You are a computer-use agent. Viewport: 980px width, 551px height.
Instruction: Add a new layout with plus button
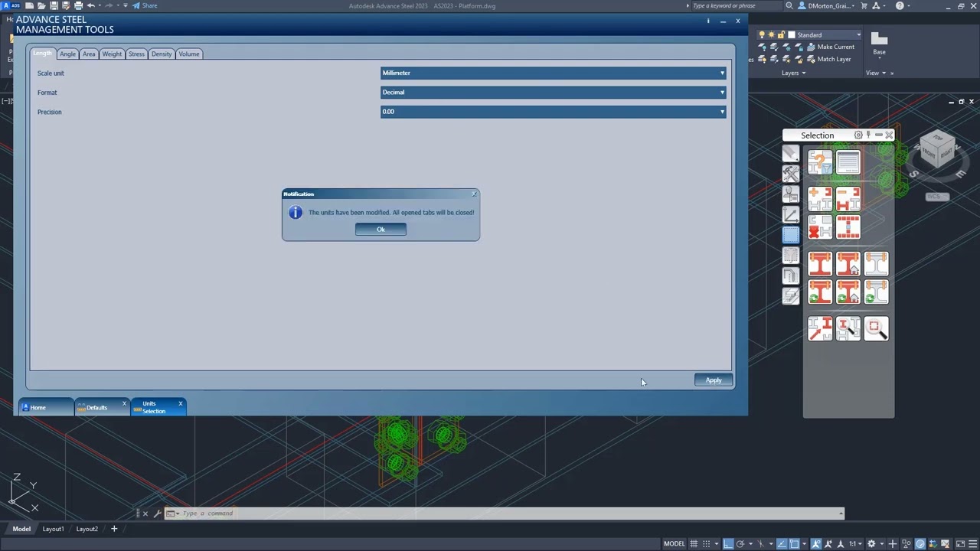114,529
